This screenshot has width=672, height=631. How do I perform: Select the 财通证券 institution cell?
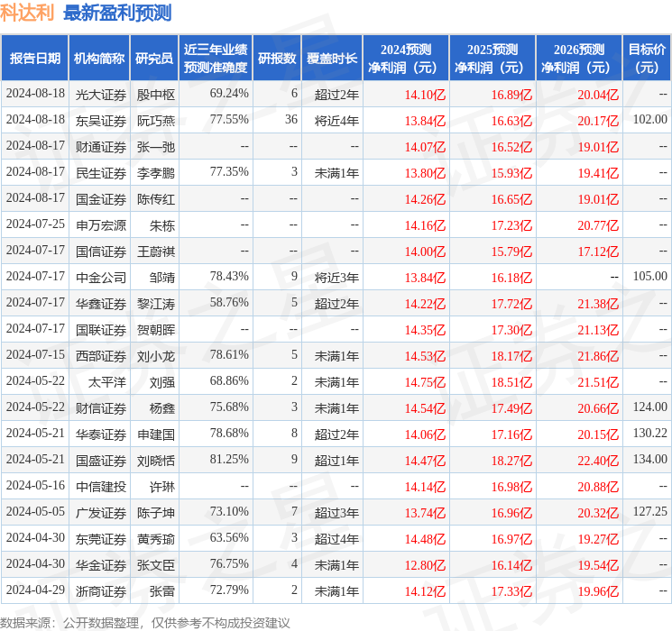(x=101, y=147)
